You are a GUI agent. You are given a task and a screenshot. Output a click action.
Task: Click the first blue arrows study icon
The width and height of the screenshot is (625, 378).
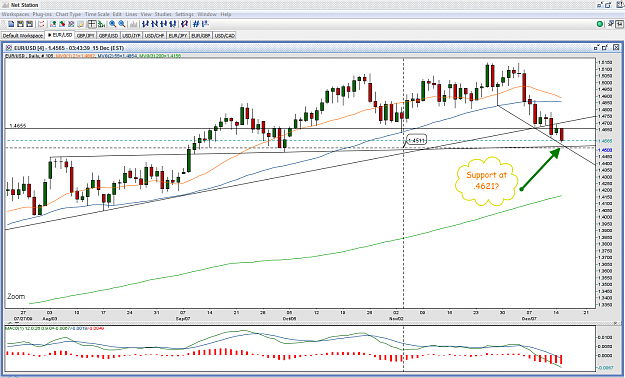(x=145, y=24)
